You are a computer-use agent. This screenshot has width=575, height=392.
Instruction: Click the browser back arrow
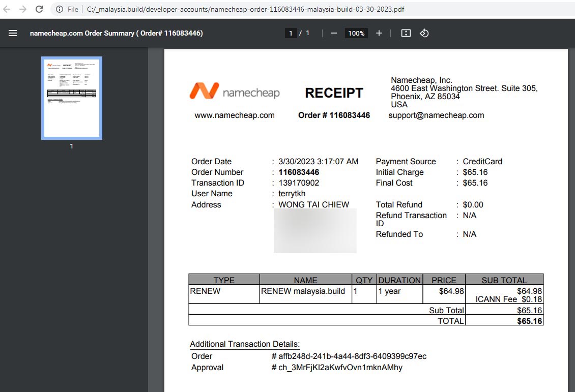click(7, 9)
